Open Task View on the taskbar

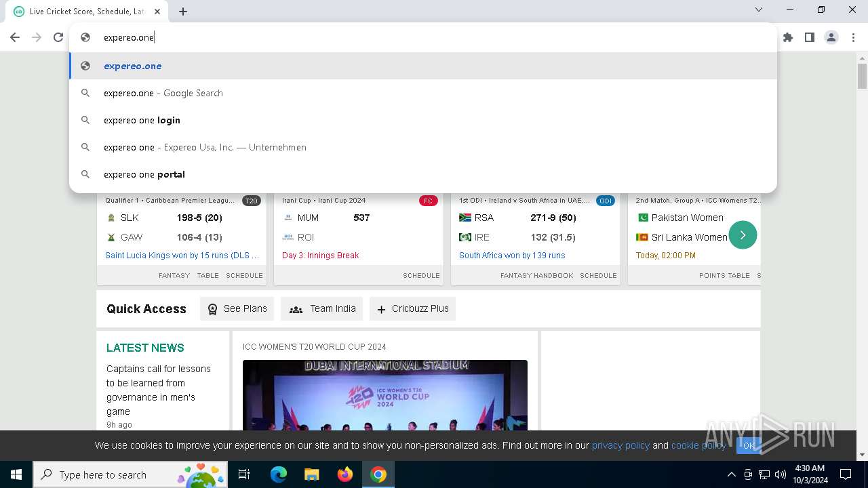click(x=244, y=474)
